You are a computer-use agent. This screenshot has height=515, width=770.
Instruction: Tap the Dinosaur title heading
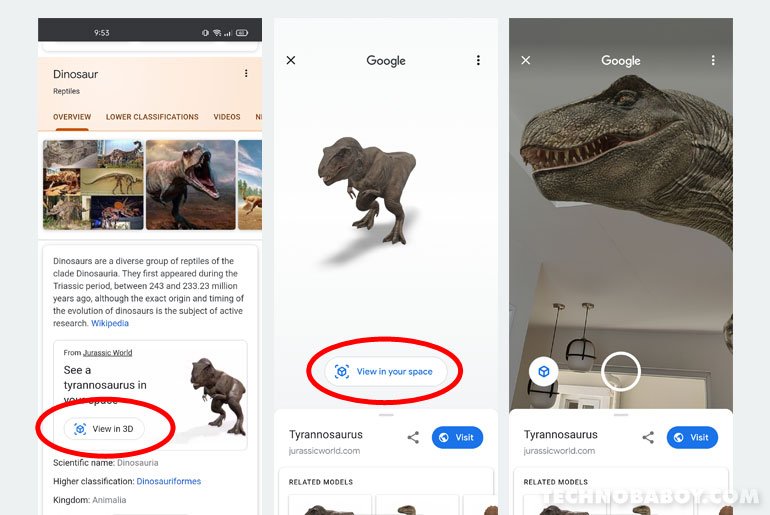[76, 74]
